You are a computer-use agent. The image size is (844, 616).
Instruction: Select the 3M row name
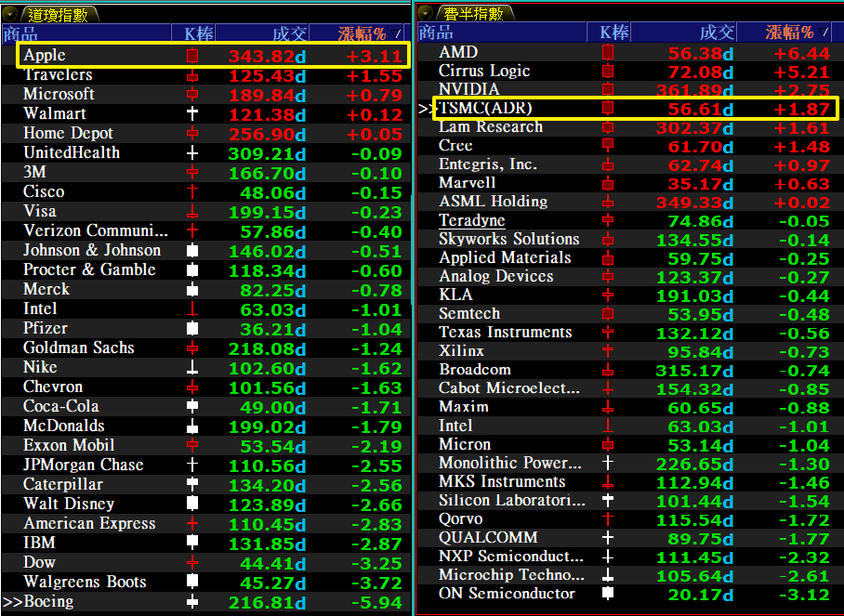(35, 172)
